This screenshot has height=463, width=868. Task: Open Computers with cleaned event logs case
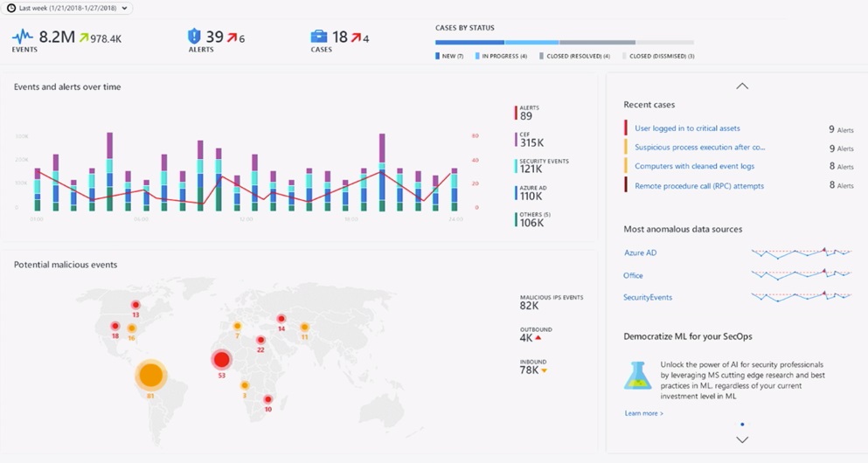coord(694,166)
